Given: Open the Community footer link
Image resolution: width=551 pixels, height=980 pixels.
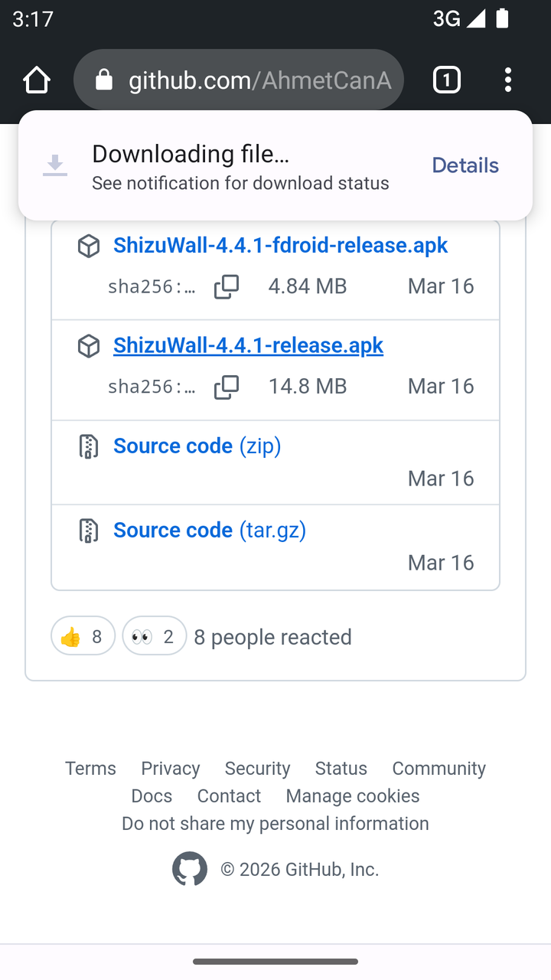Looking at the screenshot, I should 439,768.
